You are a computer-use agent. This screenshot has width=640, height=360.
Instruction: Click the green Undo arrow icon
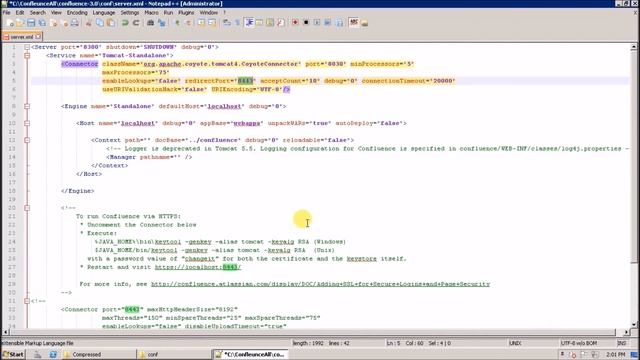pyautogui.click(x=125, y=23)
